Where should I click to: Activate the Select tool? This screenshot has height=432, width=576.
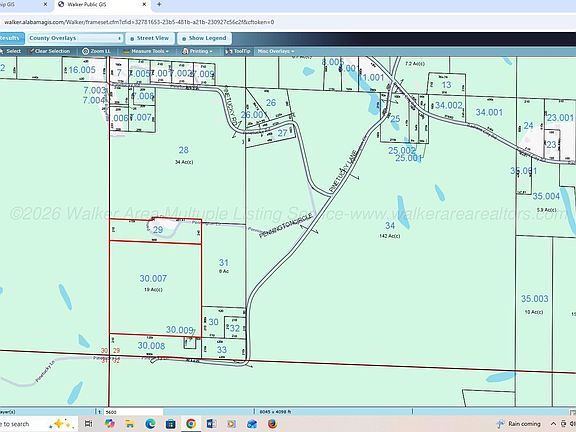coord(11,51)
